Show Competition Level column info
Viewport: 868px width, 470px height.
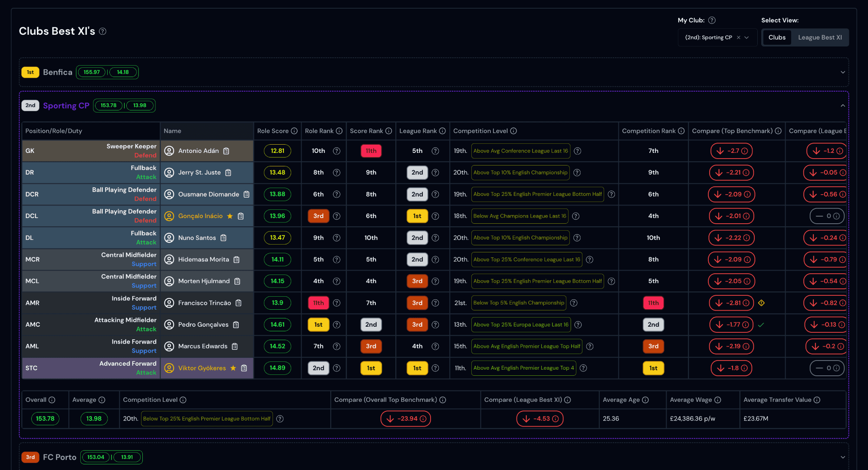(513, 131)
